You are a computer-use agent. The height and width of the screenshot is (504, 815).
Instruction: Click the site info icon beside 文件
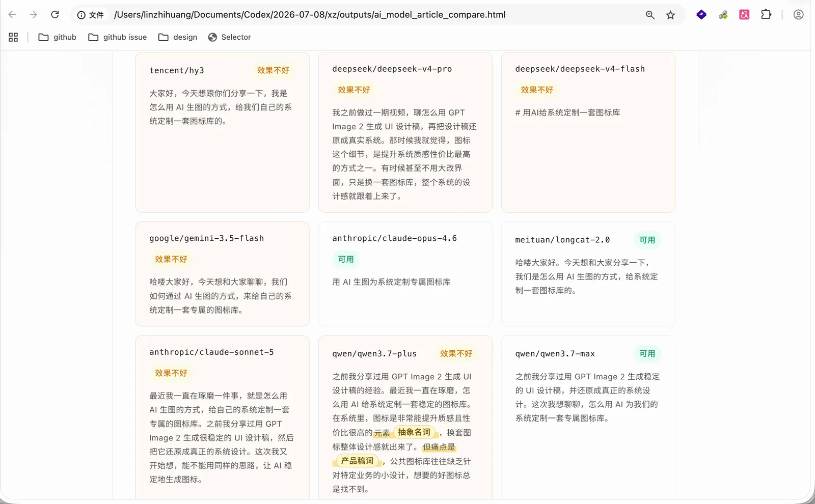(81, 15)
